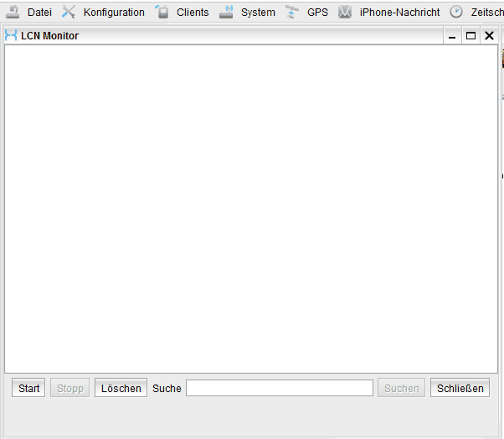Maximize the LCN Monitor window
504x439 pixels.
pos(471,36)
